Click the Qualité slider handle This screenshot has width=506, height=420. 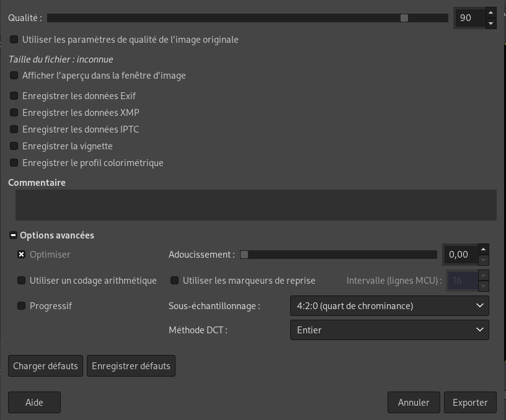pyautogui.click(x=404, y=18)
